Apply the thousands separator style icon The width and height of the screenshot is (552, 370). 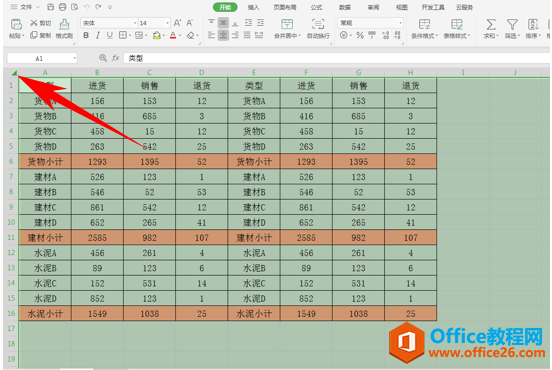[372, 35]
